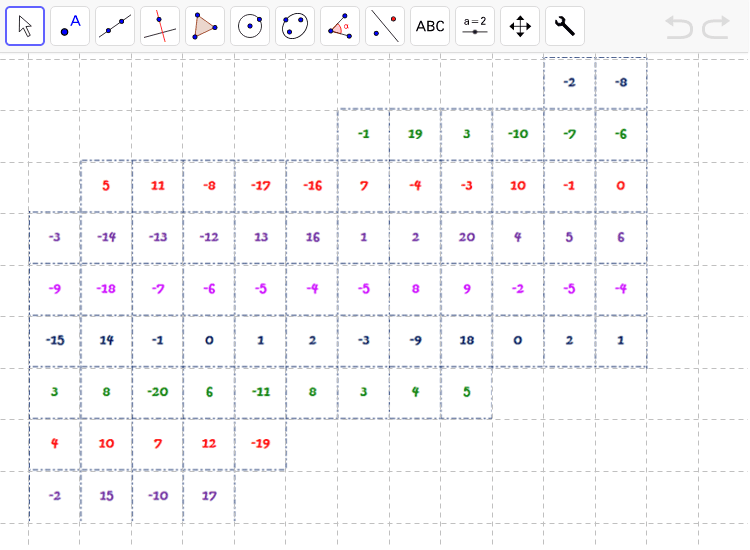Select the purple number 13
Viewport: 750px width, 550px height.
point(261,237)
